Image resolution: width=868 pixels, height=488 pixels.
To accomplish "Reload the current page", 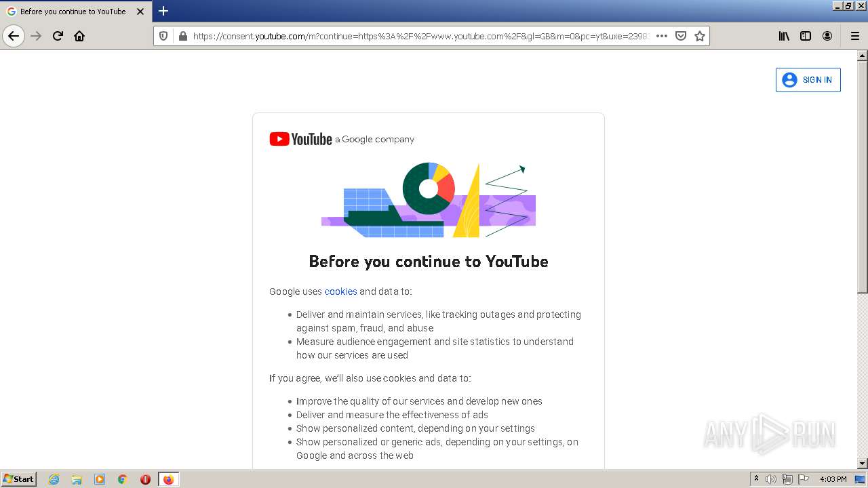I will [x=58, y=36].
